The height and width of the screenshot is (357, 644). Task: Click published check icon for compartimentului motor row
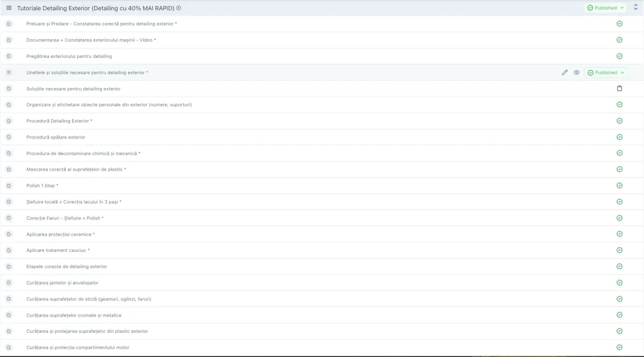pos(619,347)
